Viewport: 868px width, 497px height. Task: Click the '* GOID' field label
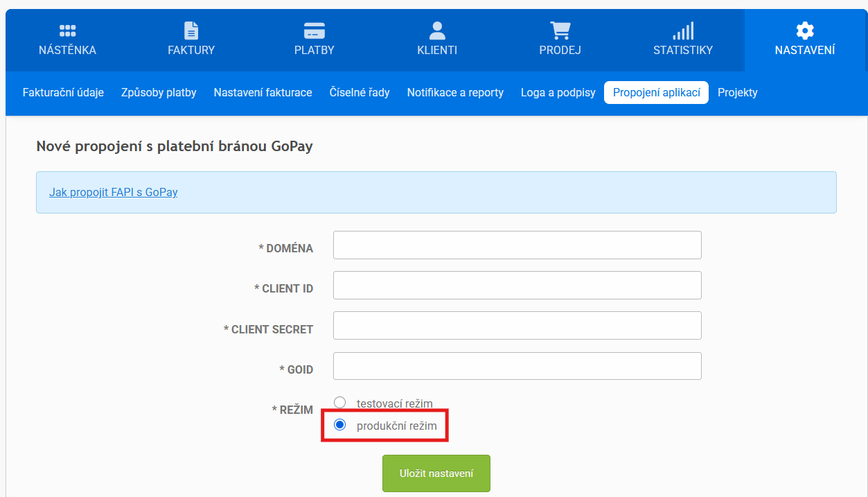296,369
